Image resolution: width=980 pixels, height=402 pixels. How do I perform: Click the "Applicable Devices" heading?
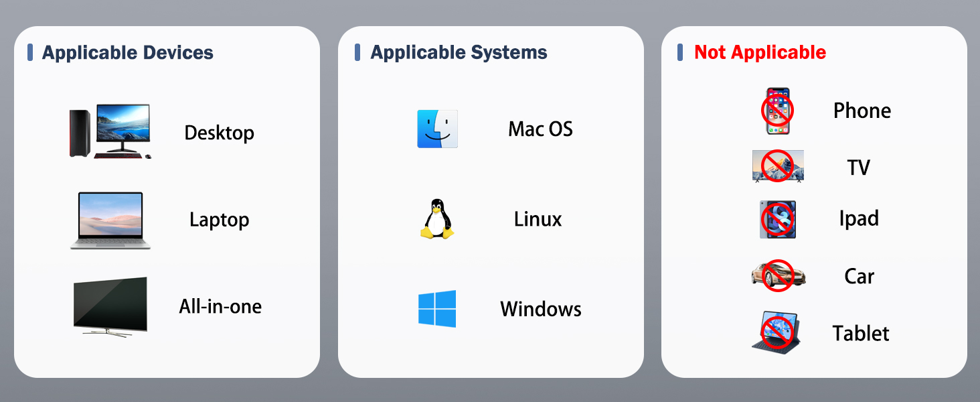pos(127,53)
